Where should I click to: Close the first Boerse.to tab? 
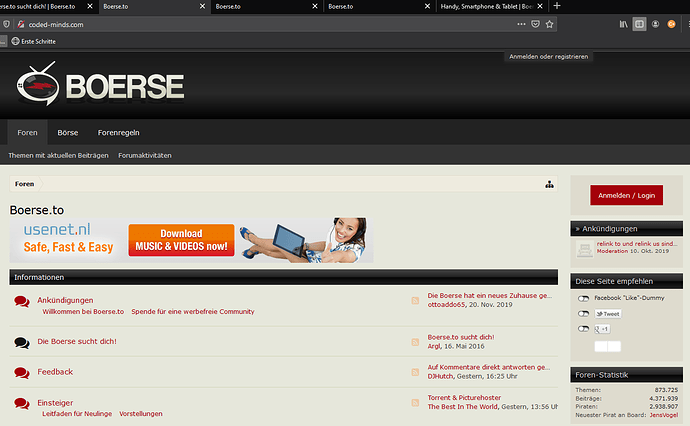click(202, 6)
